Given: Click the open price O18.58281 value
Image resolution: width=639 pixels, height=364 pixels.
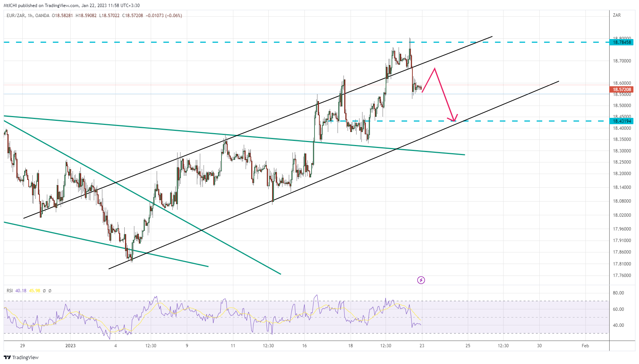Looking at the screenshot, I should (62, 16).
